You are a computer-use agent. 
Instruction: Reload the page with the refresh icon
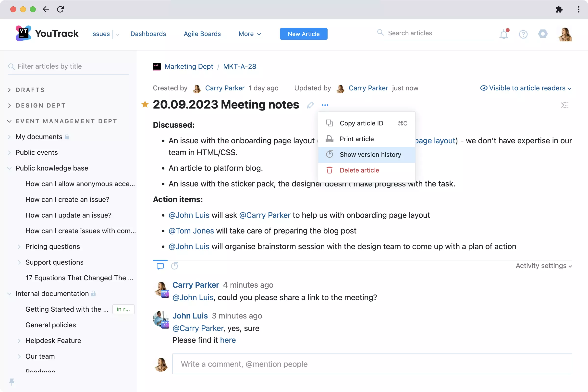click(61, 9)
